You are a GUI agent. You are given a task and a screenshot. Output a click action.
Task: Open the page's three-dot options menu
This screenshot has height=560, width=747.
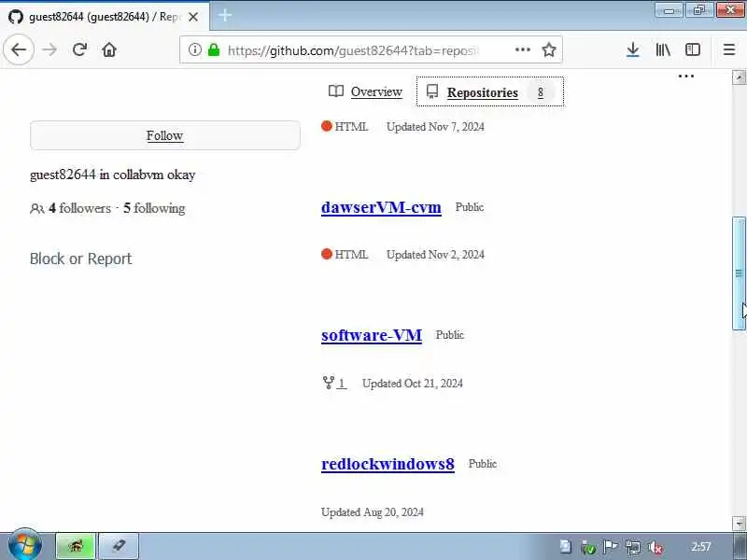pyautogui.click(x=685, y=77)
